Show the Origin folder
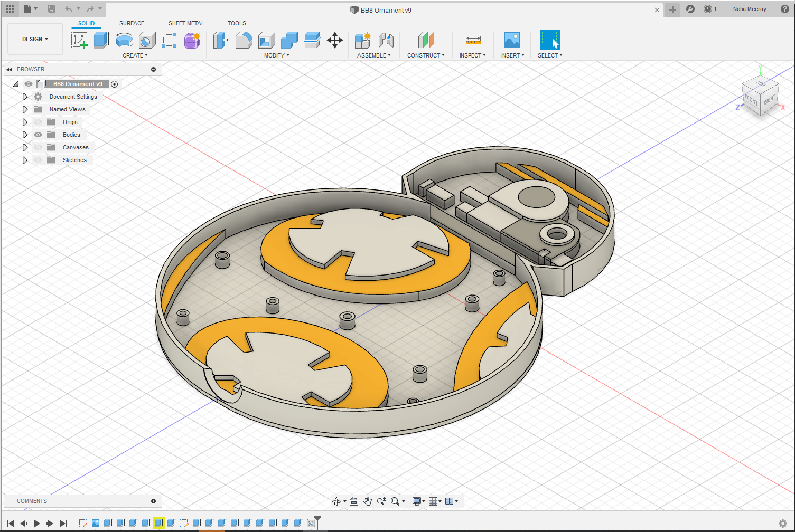Screen dimensions: 795x532 tap(38, 122)
